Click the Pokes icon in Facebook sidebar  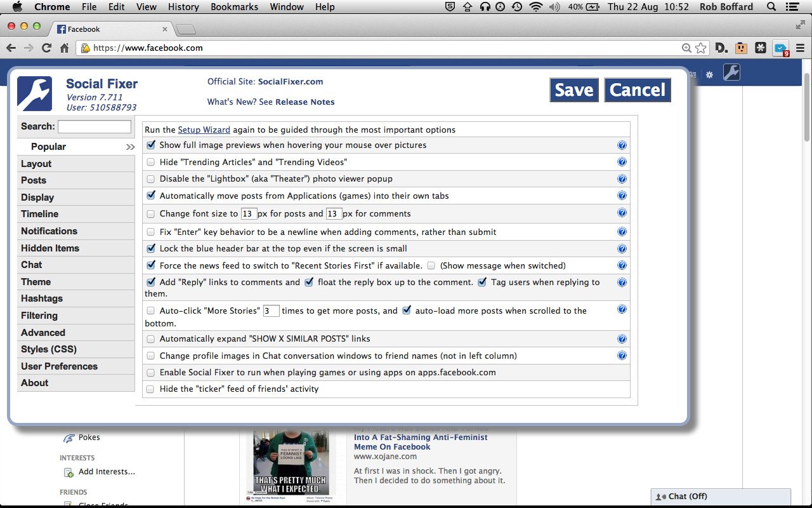(69, 438)
